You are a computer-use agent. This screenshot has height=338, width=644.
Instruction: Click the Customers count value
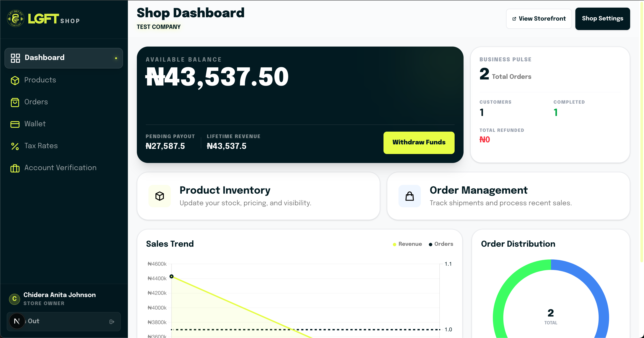(x=482, y=112)
